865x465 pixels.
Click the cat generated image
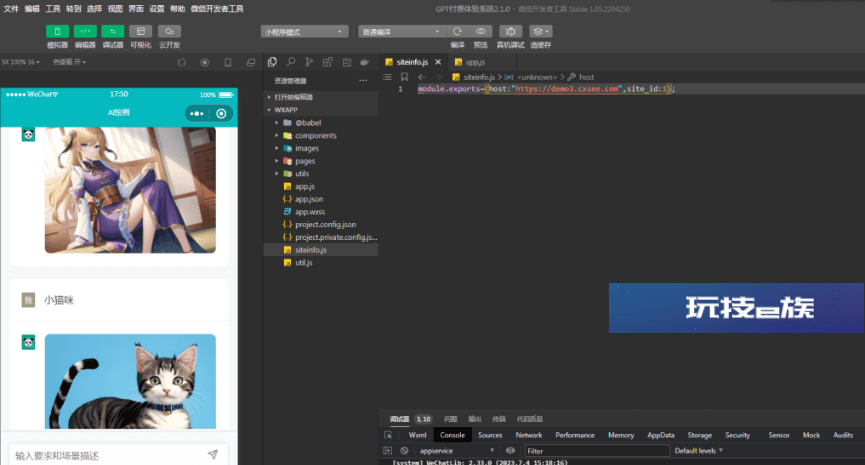point(130,381)
